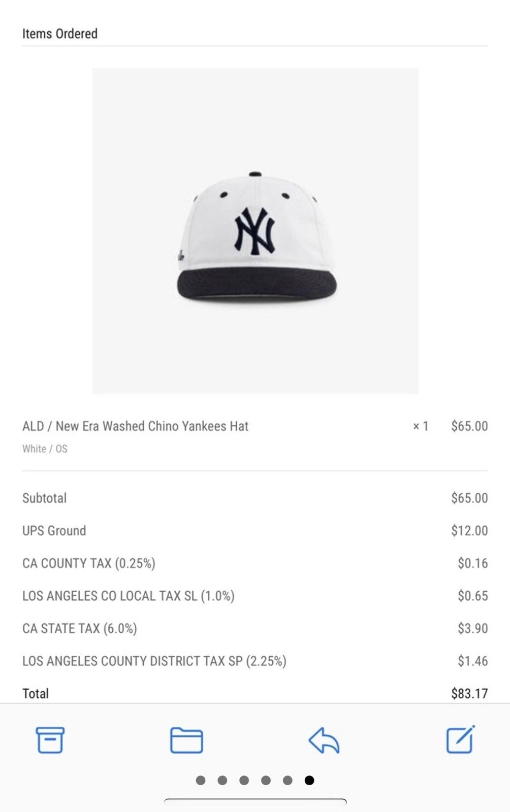Tap the archive box icon
510x812 pixels.
click(x=50, y=740)
